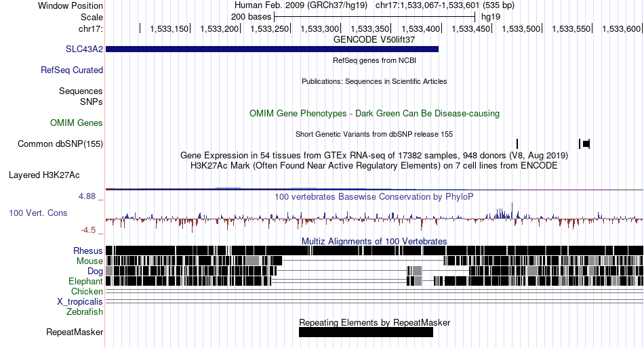Click the 1,533,400 ruler position
The height and width of the screenshot is (348, 644).
click(x=420, y=28)
